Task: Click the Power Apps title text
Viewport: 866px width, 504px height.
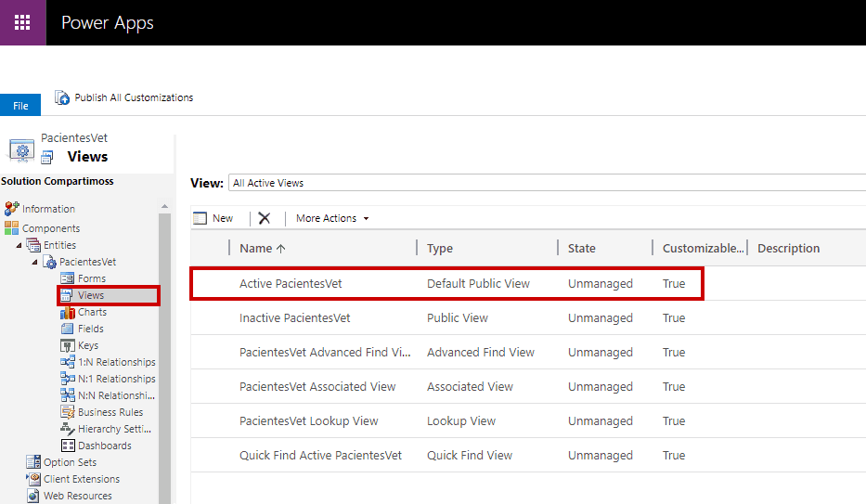Action: [107, 23]
